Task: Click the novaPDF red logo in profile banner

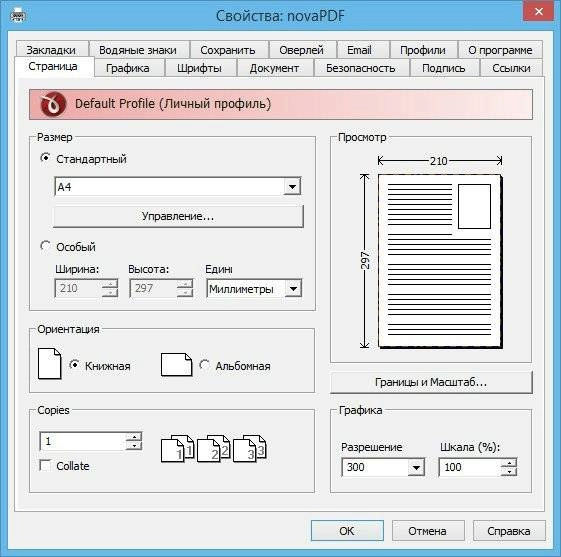Action: tap(53, 104)
